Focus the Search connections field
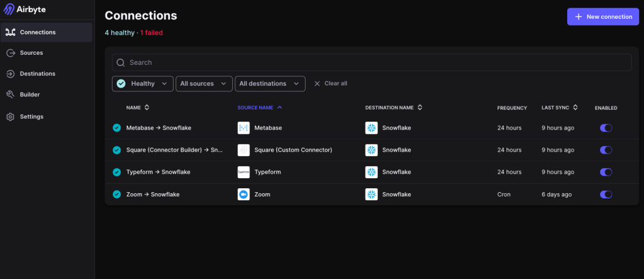The width and height of the screenshot is (644, 279). pyautogui.click(x=372, y=62)
